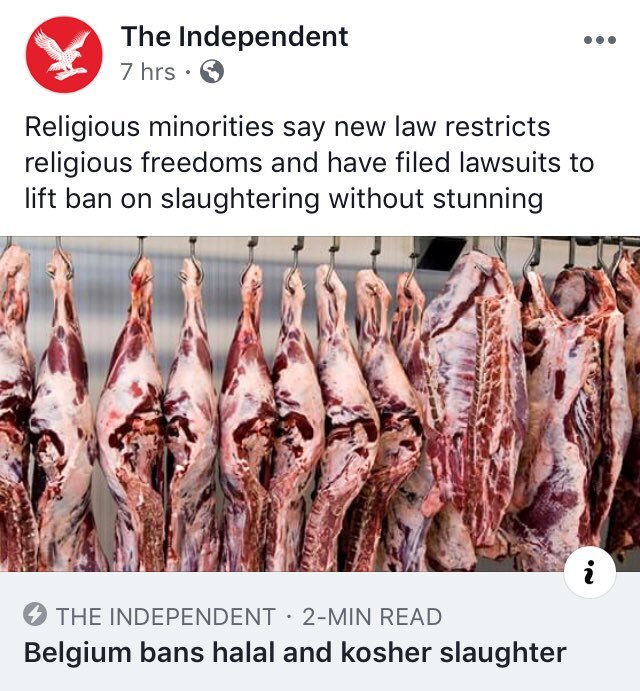Screen dimensions: 640x691
Task: Open the hanging meat carcasses photo
Action: coord(320,404)
